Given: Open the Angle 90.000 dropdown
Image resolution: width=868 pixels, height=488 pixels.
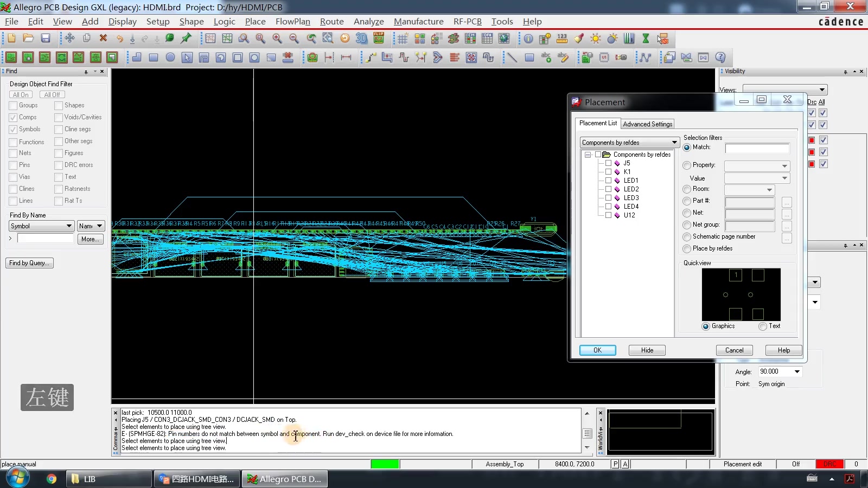Looking at the screenshot, I should [797, 371].
